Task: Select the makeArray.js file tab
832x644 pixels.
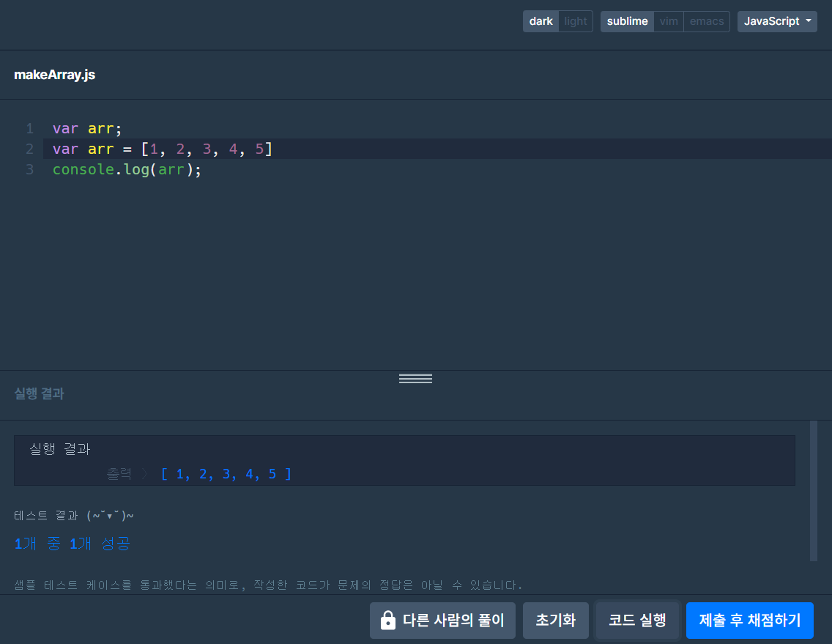Action: click(55, 75)
